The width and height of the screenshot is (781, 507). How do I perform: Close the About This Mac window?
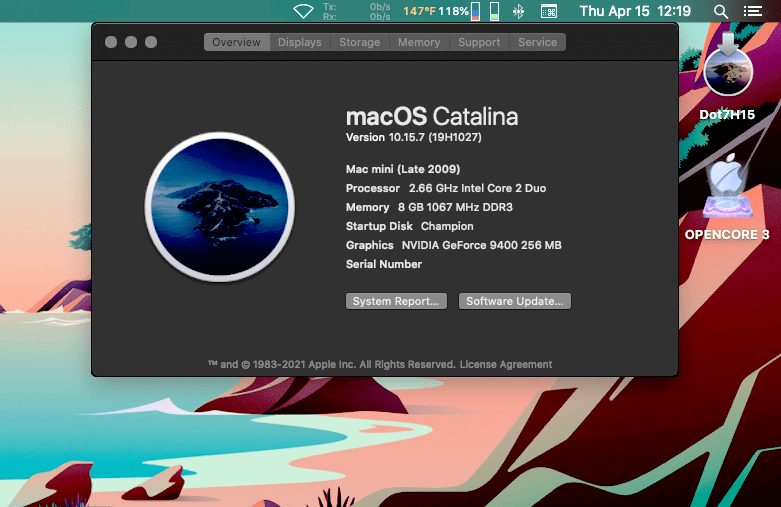coord(111,42)
